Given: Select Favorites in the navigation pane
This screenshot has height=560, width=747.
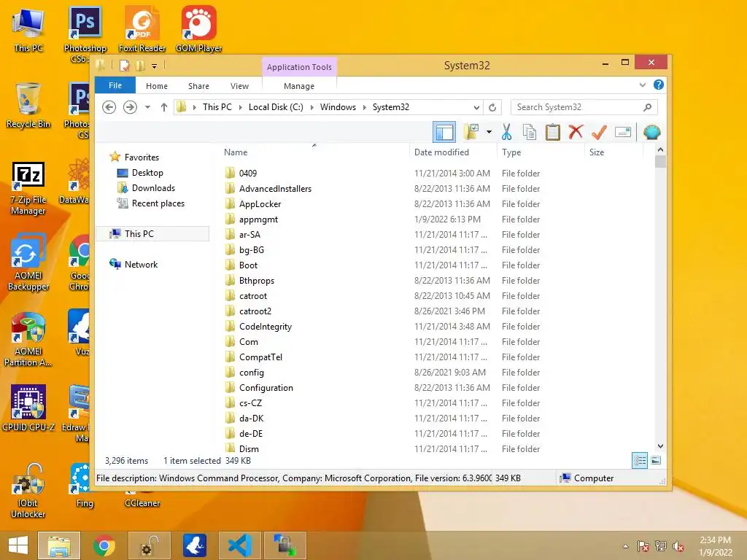Looking at the screenshot, I should (x=142, y=157).
